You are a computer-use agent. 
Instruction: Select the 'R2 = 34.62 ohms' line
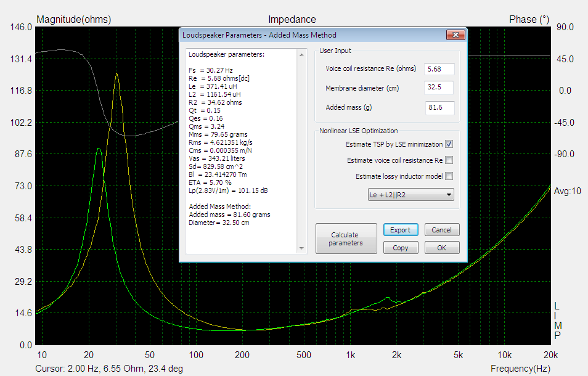[215, 102]
